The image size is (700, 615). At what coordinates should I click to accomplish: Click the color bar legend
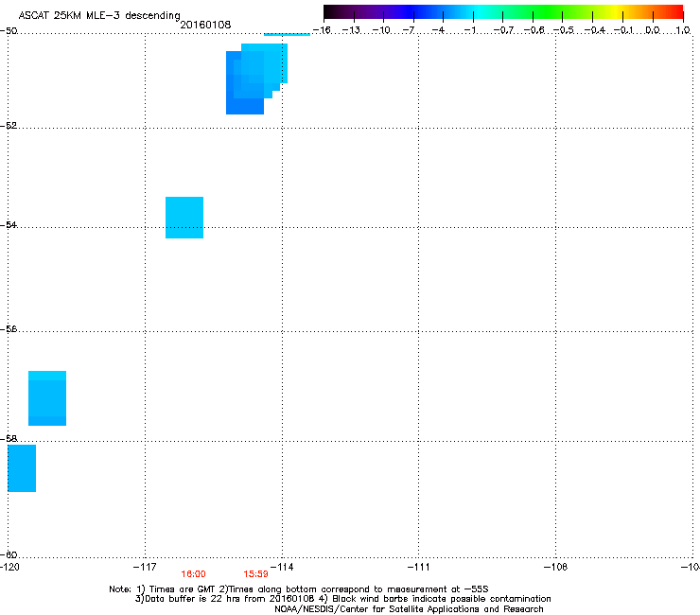[x=503, y=12]
